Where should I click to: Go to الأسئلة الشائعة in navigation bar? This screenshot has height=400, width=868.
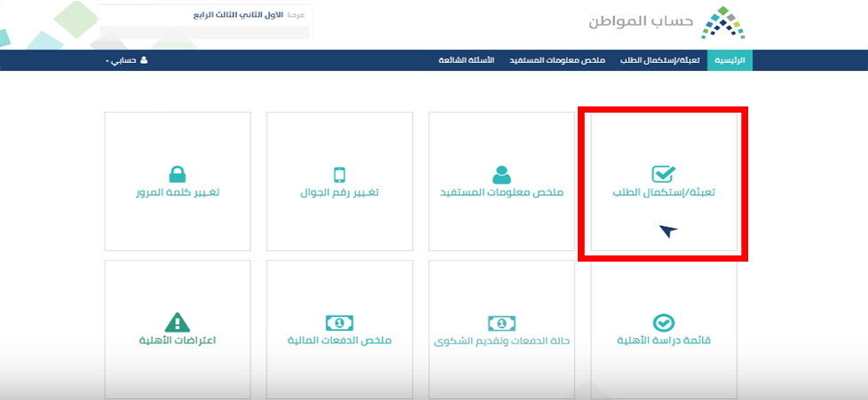tap(466, 60)
